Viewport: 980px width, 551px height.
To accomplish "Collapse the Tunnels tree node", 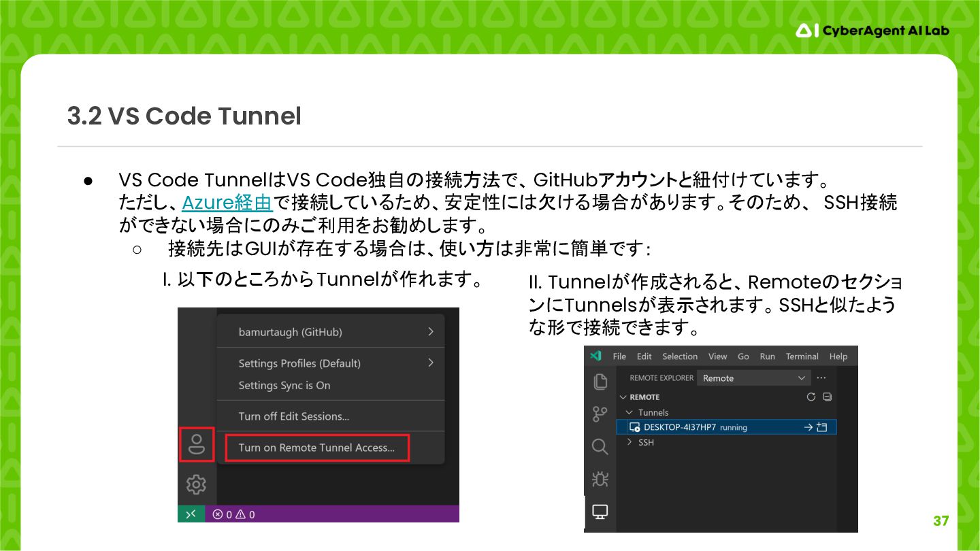I will click(629, 412).
